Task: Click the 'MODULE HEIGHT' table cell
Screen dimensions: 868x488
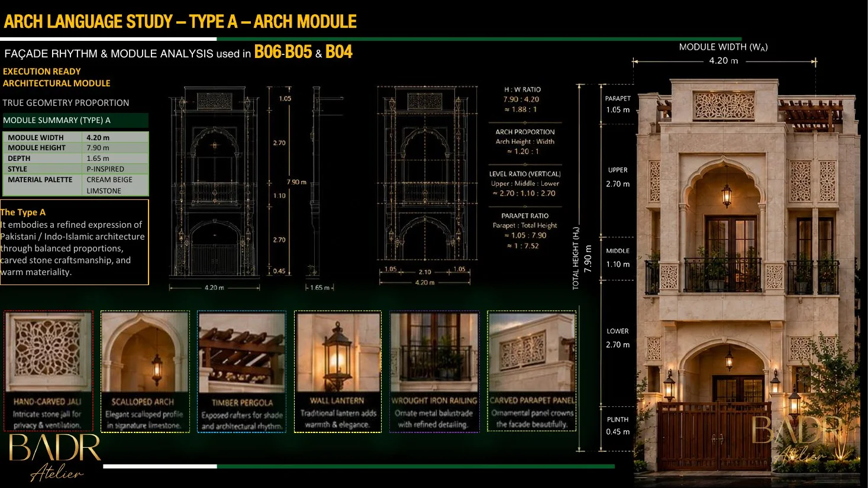Action: tap(42, 148)
